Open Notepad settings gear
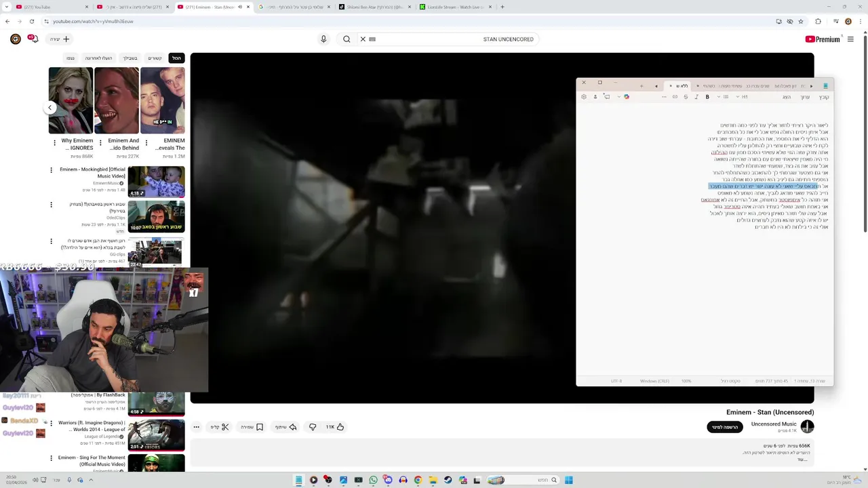Image resolution: width=868 pixels, height=488 pixels. [x=584, y=97]
